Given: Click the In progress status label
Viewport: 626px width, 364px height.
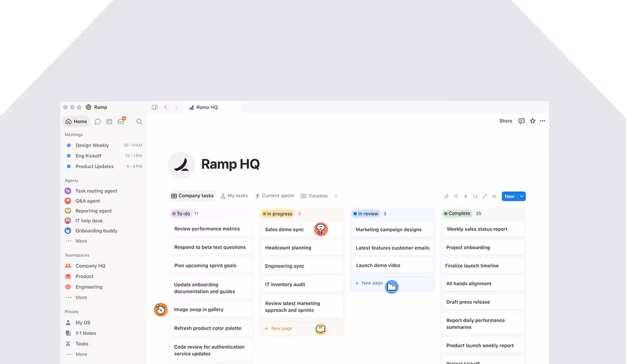Looking at the screenshot, I should pos(277,213).
